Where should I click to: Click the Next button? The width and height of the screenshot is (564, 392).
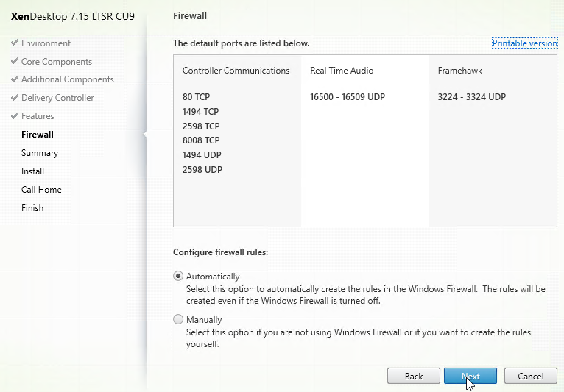(470, 376)
